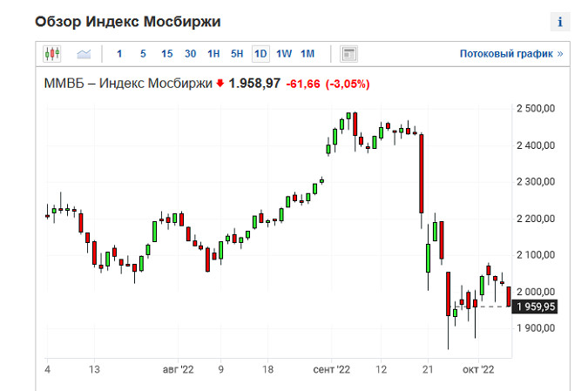Click the 2 300,00 price axis label
Screen dimensions: 588x391
click(536, 182)
